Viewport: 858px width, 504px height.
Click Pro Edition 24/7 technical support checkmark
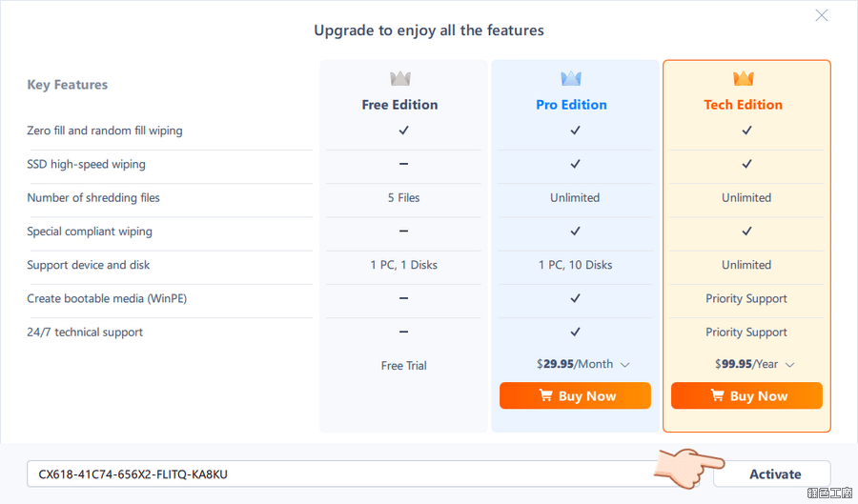575,332
